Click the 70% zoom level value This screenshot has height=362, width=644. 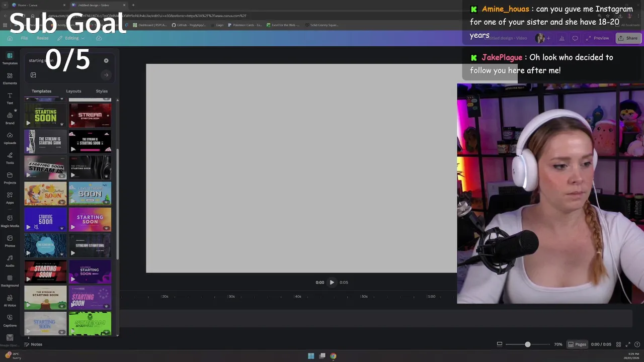pyautogui.click(x=558, y=344)
